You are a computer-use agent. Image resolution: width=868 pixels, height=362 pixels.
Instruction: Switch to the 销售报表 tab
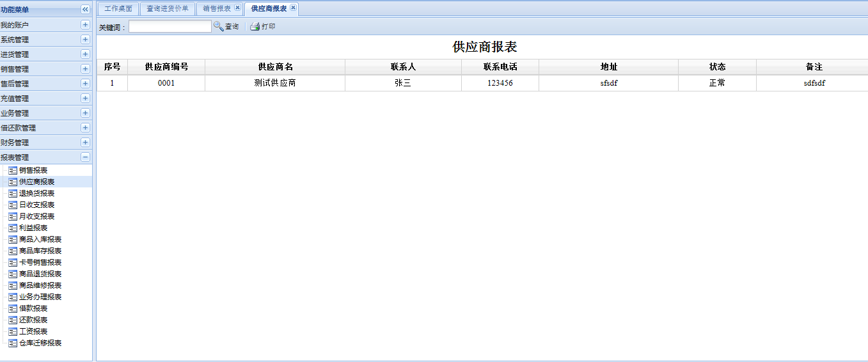pyautogui.click(x=217, y=9)
